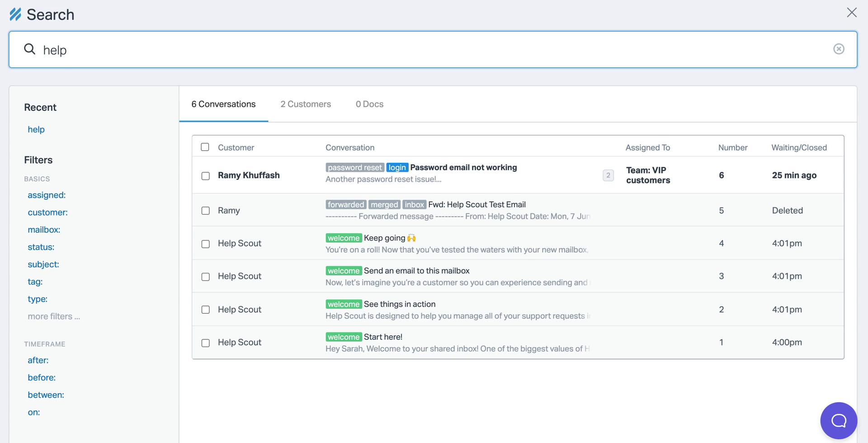Open the Keep going conversation
The width and height of the screenshot is (868, 443).
pos(390,238)
